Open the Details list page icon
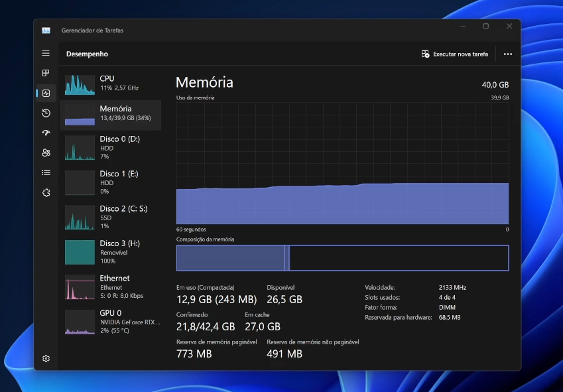The width and height of the screenshot is (563, 392). 46,172
